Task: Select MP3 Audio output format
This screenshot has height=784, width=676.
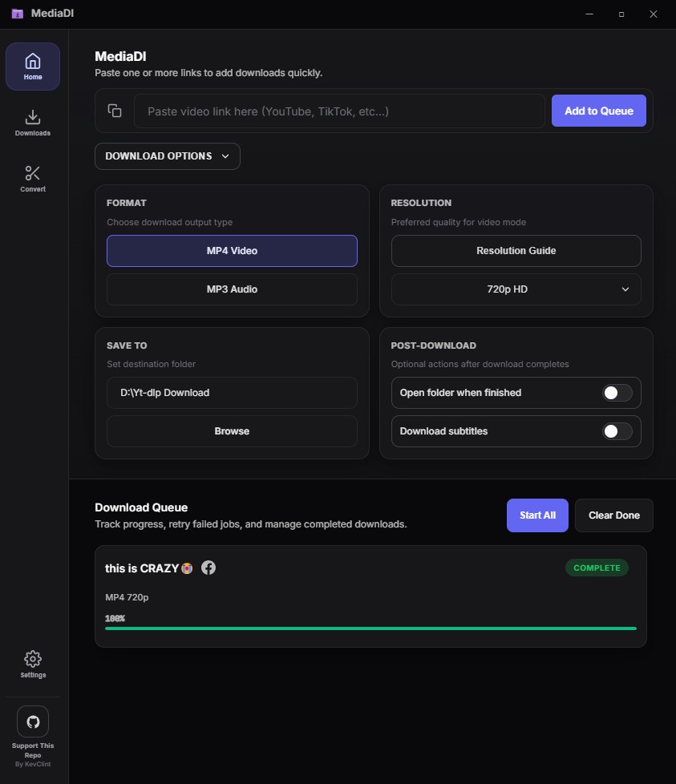Action: [x=232, y=289]
